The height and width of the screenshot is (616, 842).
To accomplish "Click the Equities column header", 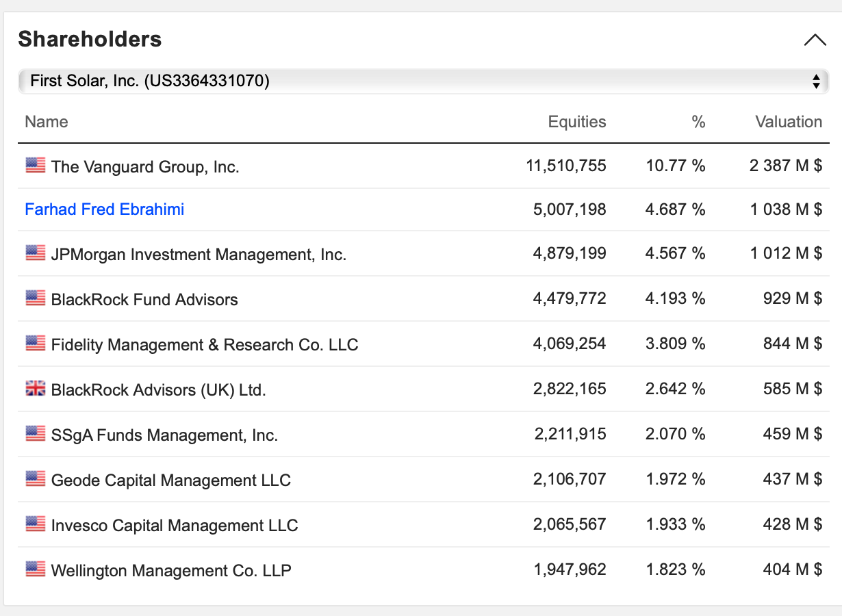I will tap(577, 122).
